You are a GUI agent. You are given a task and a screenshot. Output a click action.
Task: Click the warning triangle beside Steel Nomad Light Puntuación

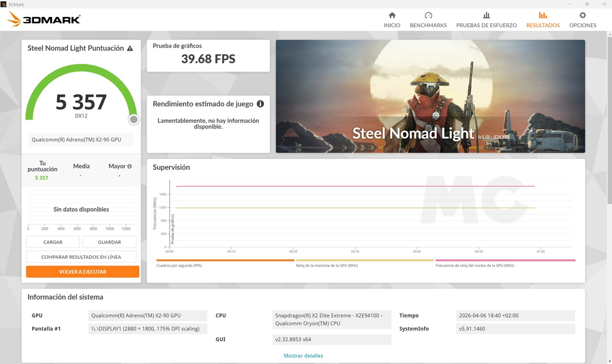click(131, 47)
